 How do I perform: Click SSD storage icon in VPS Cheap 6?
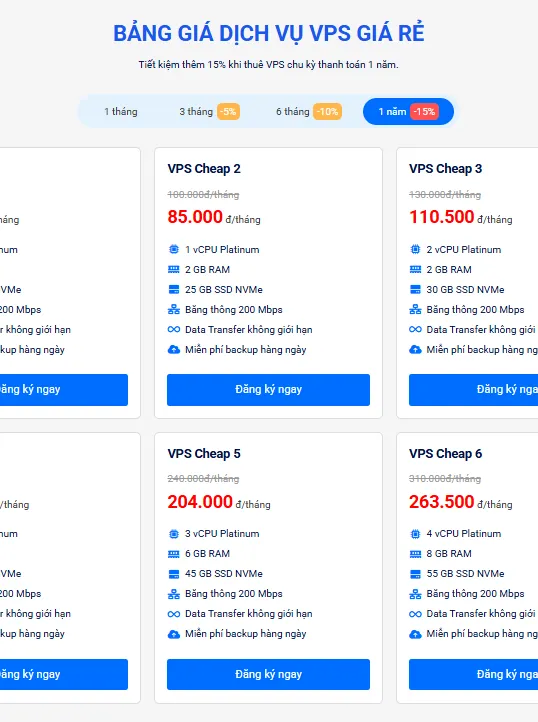pyautogui.click(x=415, y=574)
